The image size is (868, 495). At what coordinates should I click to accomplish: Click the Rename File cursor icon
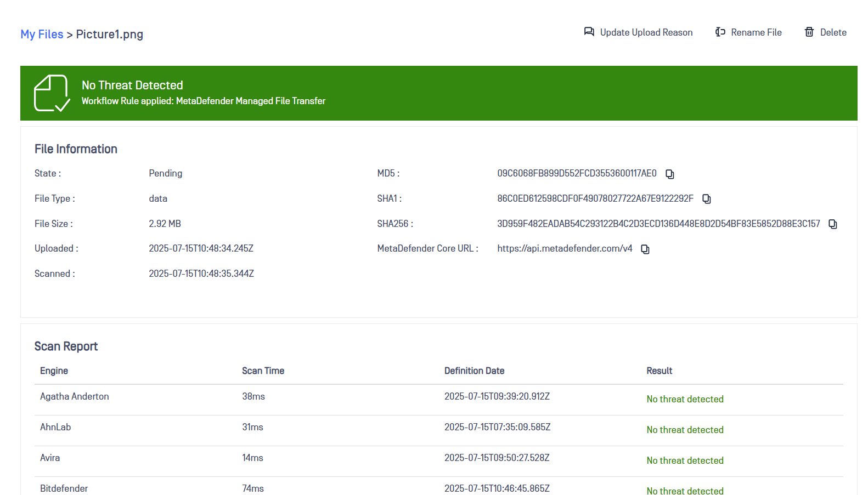720,32
